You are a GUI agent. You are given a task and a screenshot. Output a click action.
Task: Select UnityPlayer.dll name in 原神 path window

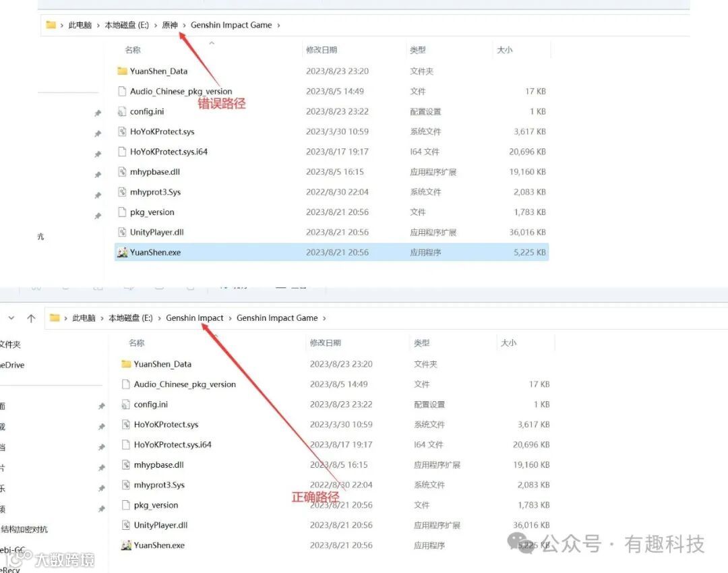157,232
